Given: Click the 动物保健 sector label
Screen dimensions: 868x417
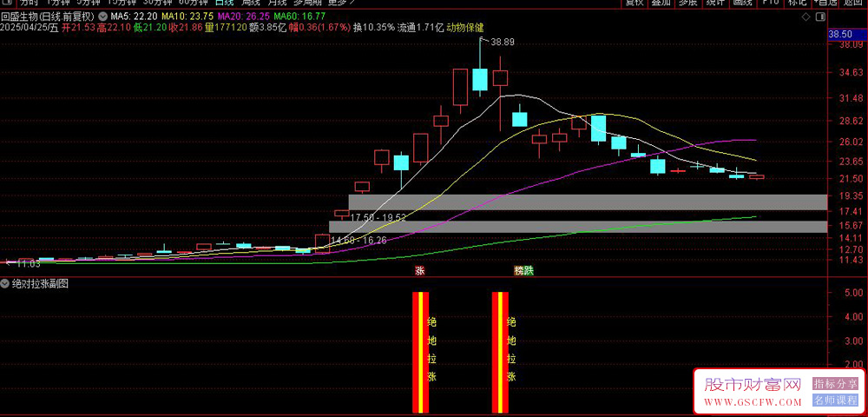Looking at the screenshot, I should pos(465,27).
